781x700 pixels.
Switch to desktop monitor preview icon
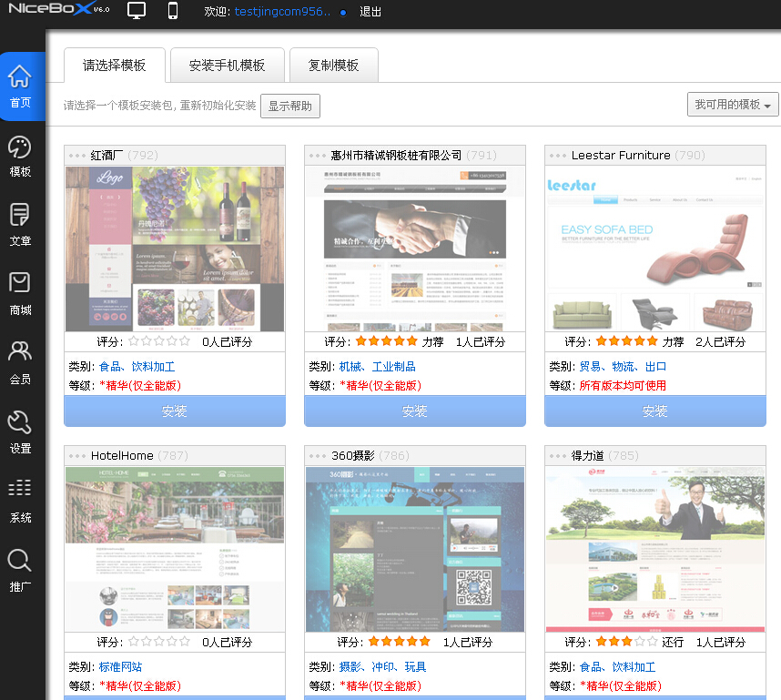(x=137, y=11)
